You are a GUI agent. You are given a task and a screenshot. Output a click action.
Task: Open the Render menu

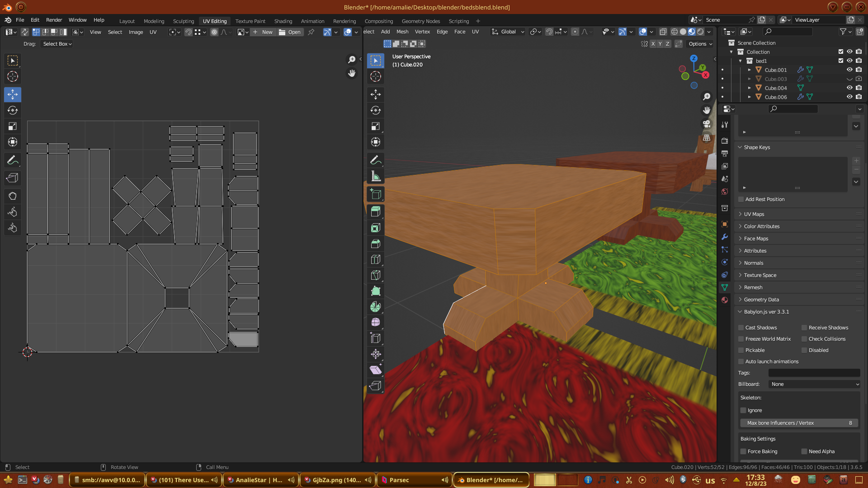(54, 20)
